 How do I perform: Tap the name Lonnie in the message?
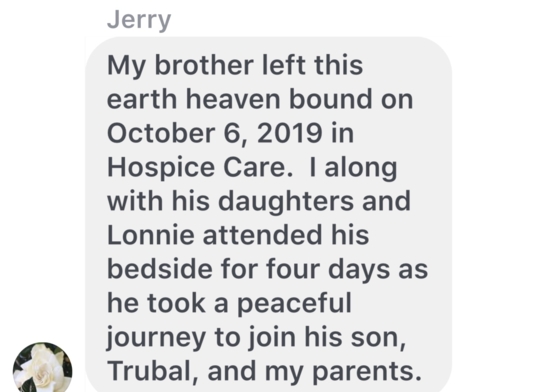coord(150,235)
